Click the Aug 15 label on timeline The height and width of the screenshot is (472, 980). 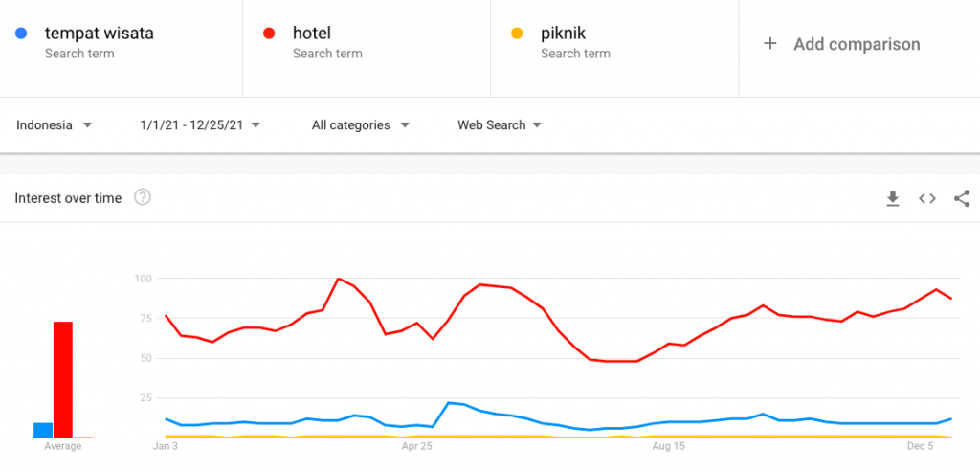click(x=668, y=446)
